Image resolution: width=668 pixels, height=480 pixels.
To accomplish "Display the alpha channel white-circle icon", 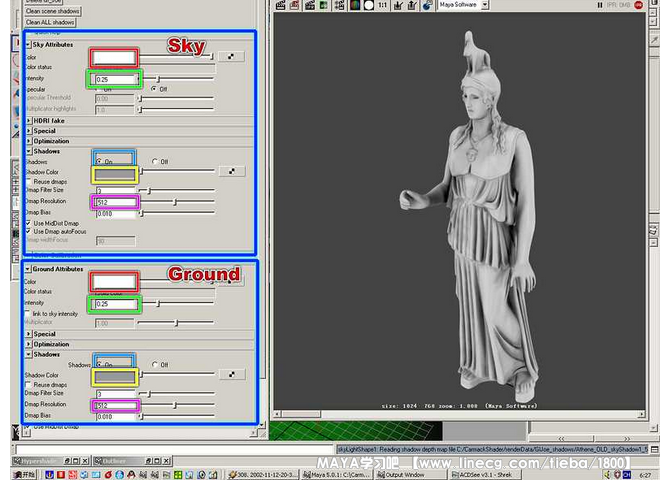I will [x=369, y=5].
